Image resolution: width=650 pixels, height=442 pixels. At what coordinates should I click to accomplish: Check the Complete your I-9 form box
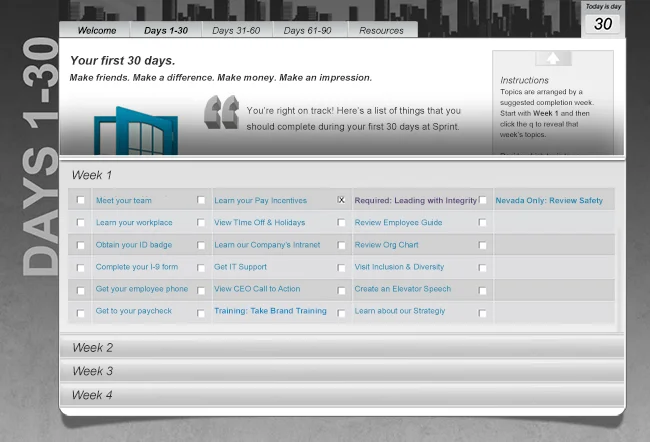pyautogui.click(x=80, y=267)
